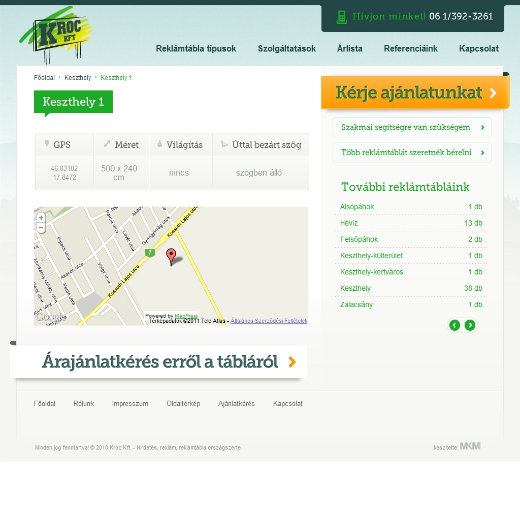Open Reklámtábla típusok menu
The height and width of the screenshot is (520, 520).
tap(196, 49)
